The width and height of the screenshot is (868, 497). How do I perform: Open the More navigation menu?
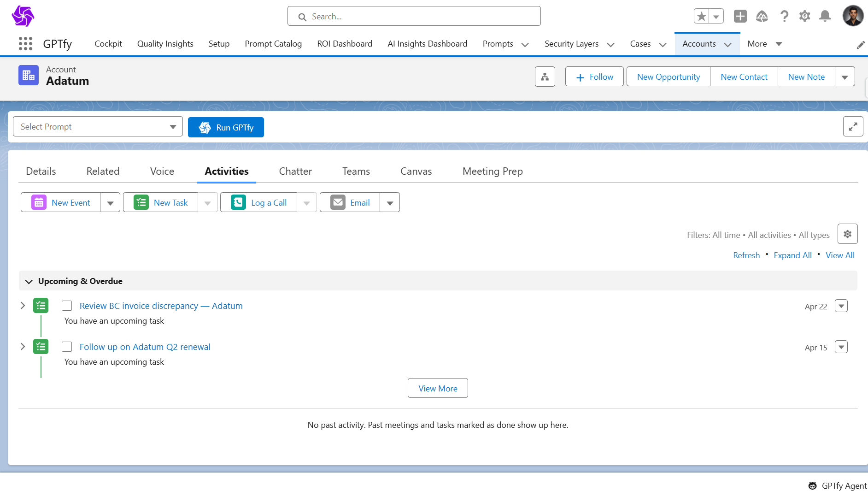pyautogui.click(x=765, y=44)
